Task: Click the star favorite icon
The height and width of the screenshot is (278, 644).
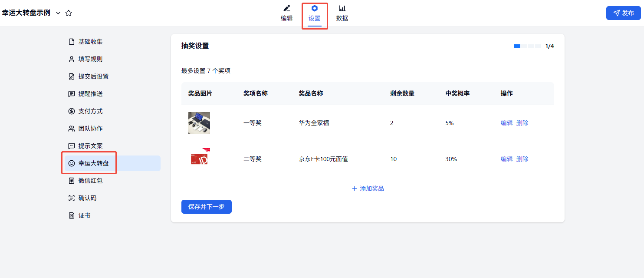Action: 69,13
